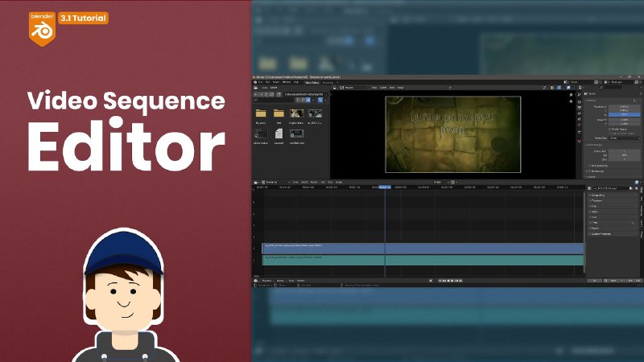Open Proxy tab in sequencer sidebar
This screenshot has width=644, height=362.
click(641, 234)
